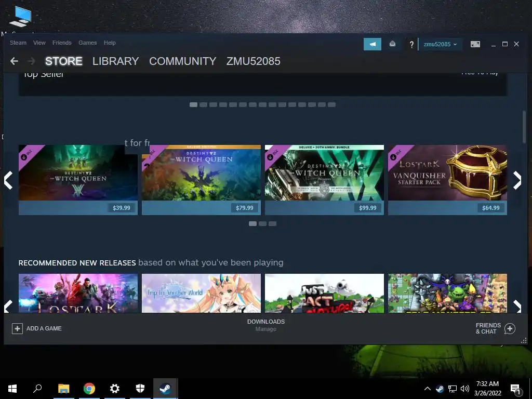Viewport: 532px width, 399px height.
Task: Open Trip In Another World thumbnail
Action: click(x=201, y=293)
